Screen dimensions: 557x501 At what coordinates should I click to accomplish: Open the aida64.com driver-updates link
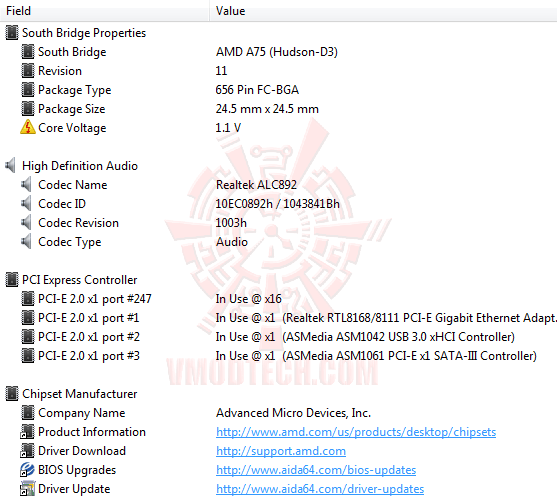point(320,489)
